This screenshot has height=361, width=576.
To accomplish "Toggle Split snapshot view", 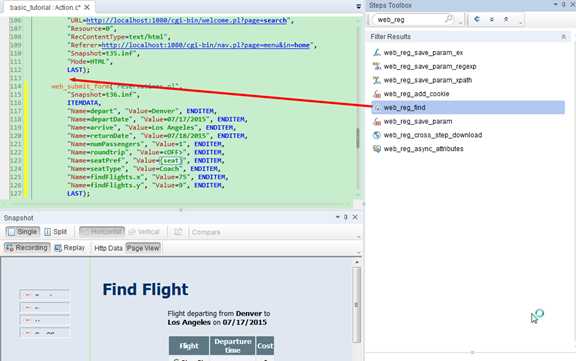I will pyautogui.click(x=55, y=232).
